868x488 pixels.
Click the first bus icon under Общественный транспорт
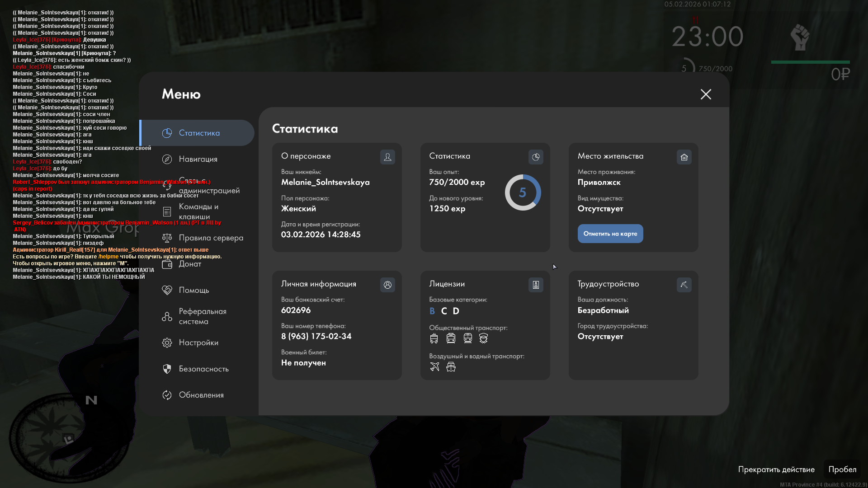point(434,338)
